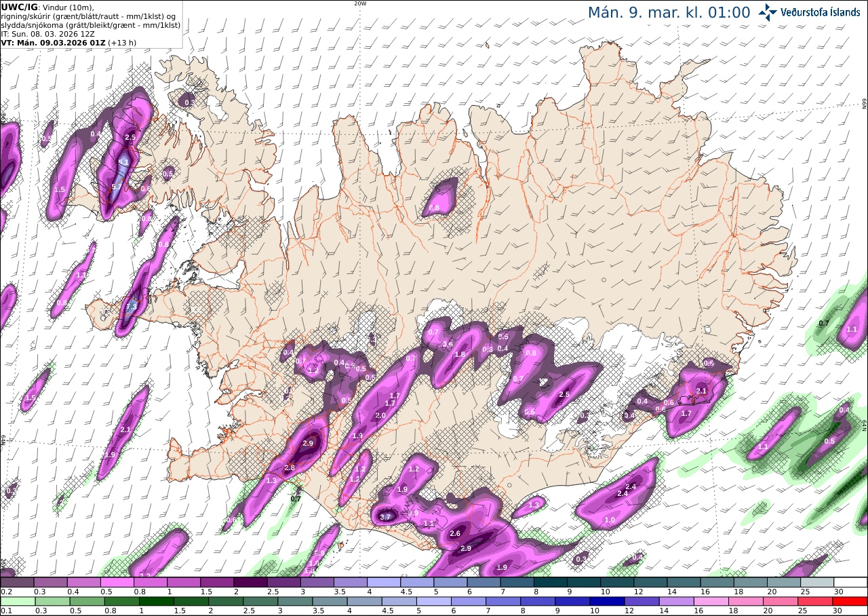Click the 2.0 precipitation value on the map
The image size is (868, 616).
point(380,415)
